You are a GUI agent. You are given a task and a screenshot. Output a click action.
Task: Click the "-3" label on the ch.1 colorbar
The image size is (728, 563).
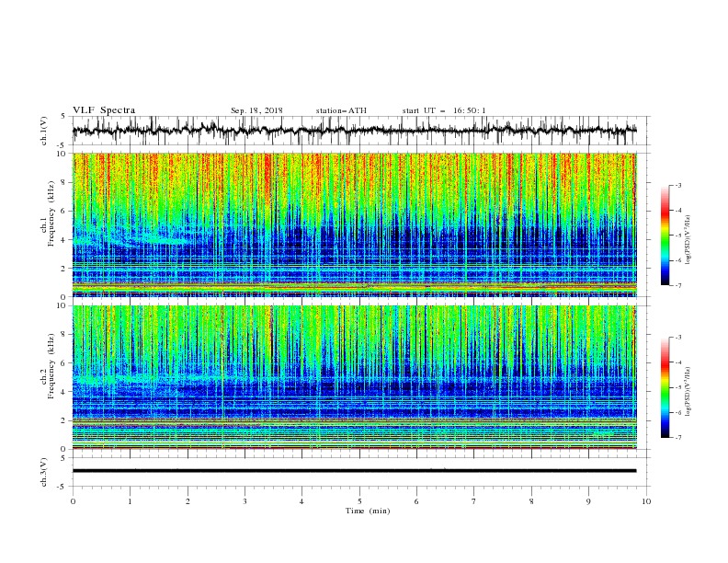678,185
